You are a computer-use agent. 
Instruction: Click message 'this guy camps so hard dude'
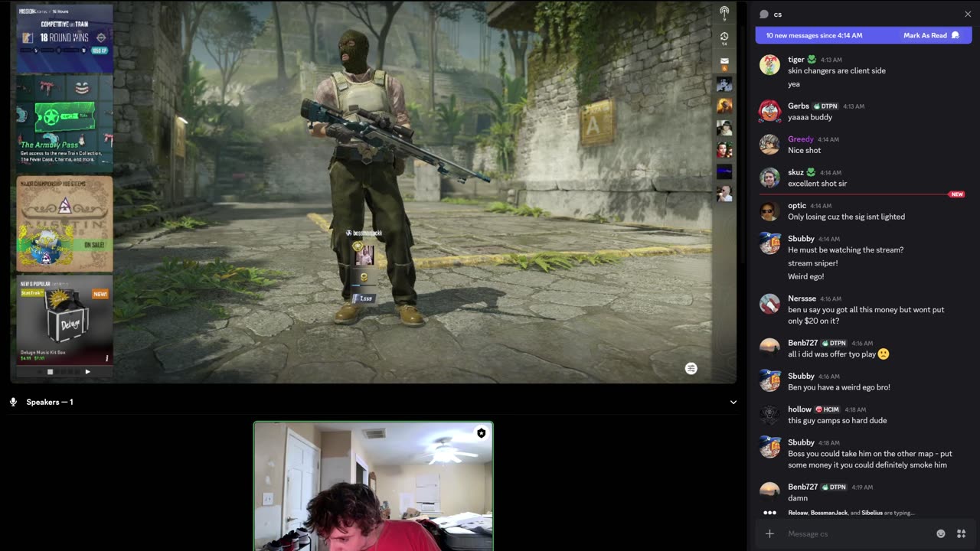[838, 420]
